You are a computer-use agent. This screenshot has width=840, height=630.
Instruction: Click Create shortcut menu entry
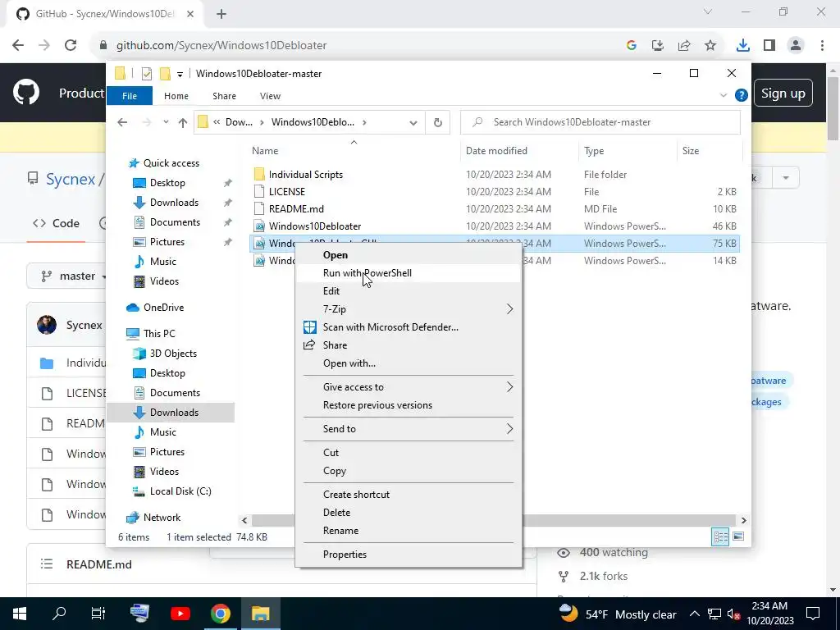(x=356, y=495)
